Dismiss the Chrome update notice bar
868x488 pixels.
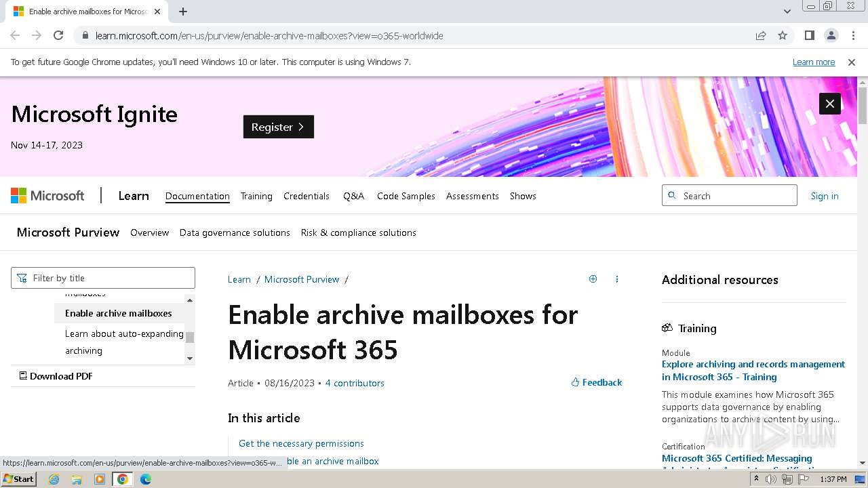tap(852, 62)
